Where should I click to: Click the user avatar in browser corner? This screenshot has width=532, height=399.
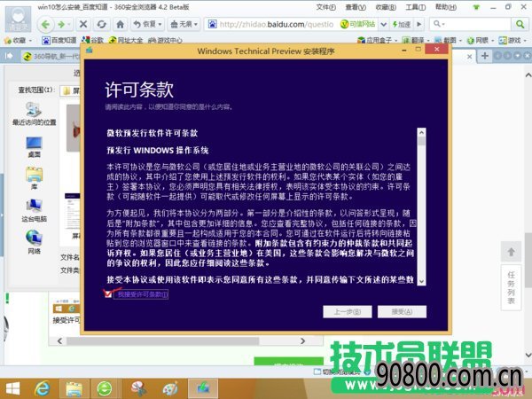18,19
